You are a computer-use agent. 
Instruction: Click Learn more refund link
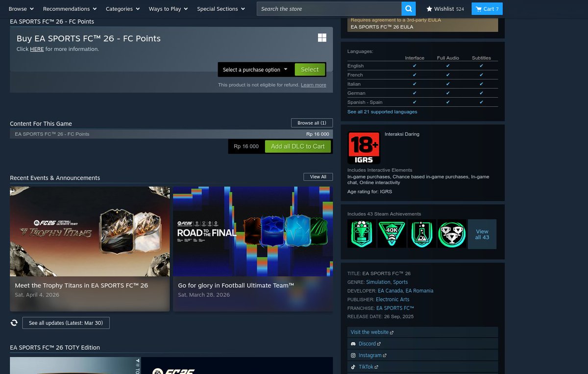pos(314,85)
